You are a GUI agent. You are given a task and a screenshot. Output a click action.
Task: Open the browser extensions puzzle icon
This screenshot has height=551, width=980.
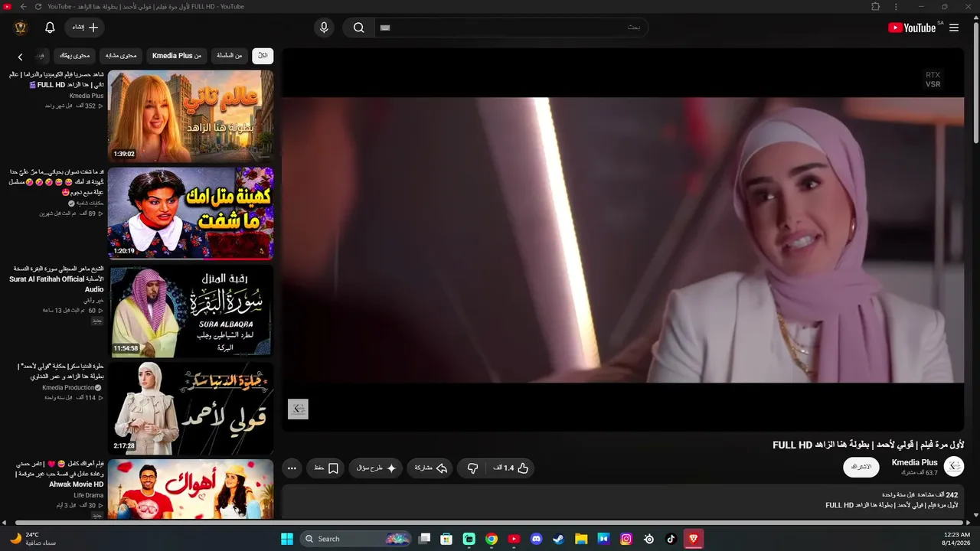(x=876, y=7)
